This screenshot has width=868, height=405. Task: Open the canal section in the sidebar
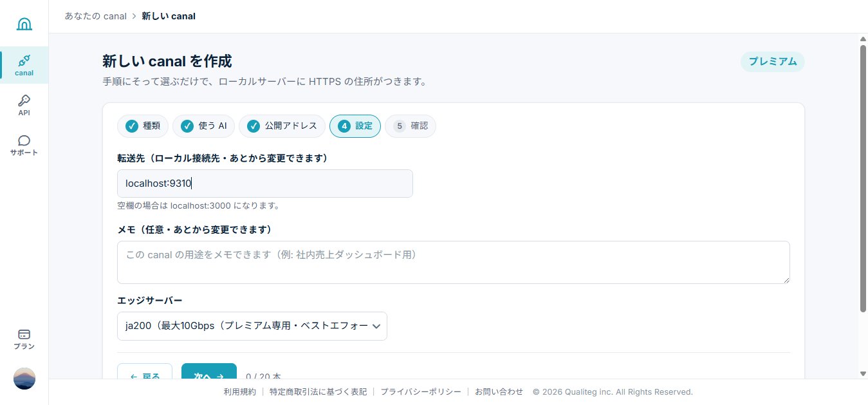pyautogui.click(x=24, y=65)
